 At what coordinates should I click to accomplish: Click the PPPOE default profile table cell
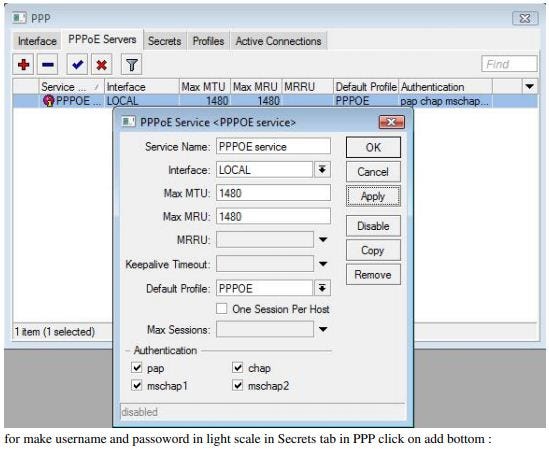[366, 101]
